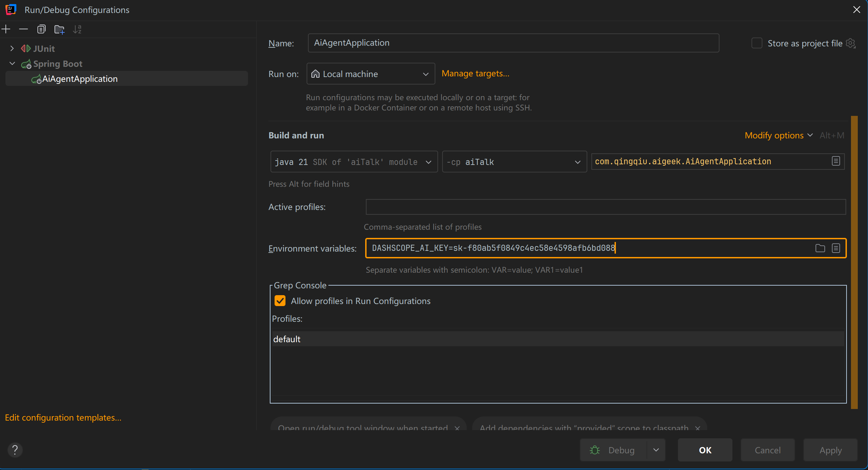This screenshot has width=868, height=470.
Task: Click the Apply button
Action: pos(830,450)
